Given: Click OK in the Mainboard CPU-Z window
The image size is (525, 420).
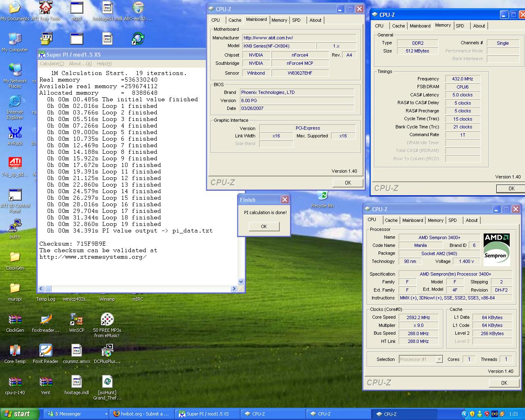Looking at the screenshot, I should click(x=348, y=183).
